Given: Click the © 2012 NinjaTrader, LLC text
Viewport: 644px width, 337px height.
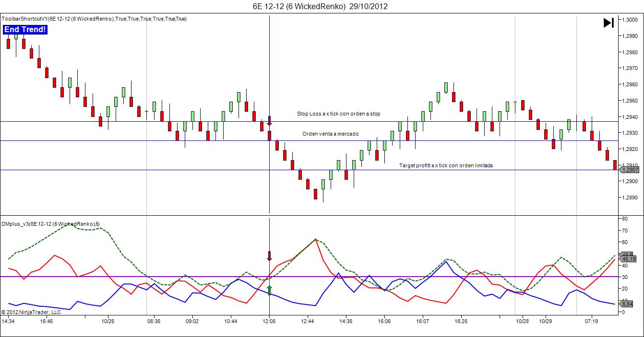Looking at the screenshot, I should click(31, 312).
